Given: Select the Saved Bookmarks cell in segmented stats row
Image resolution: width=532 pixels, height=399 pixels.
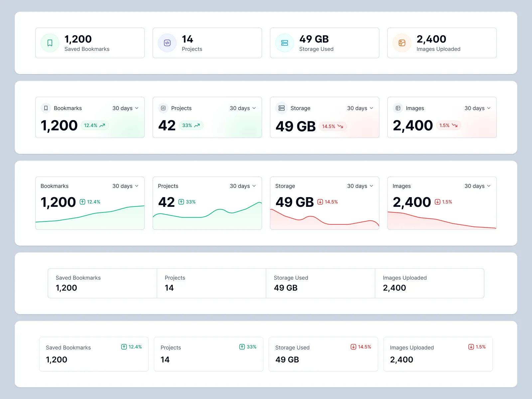Looking at the screenshot, I should point(102,283).
